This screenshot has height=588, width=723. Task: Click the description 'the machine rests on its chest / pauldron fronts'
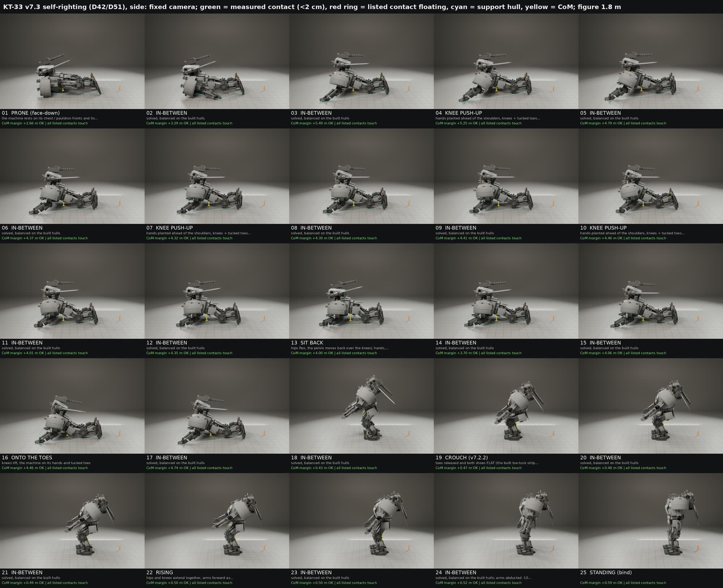pos(50,118)
